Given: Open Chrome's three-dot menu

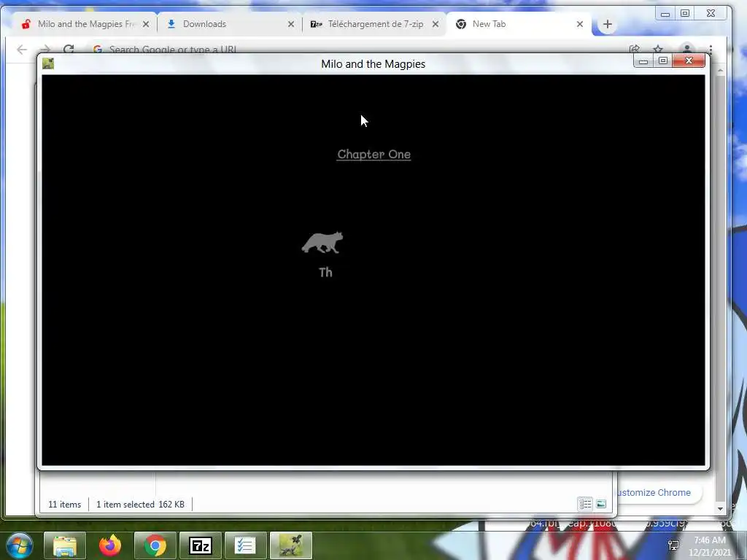Looking at the screenshot, I should pyautogui.click(x=711, y=49).
